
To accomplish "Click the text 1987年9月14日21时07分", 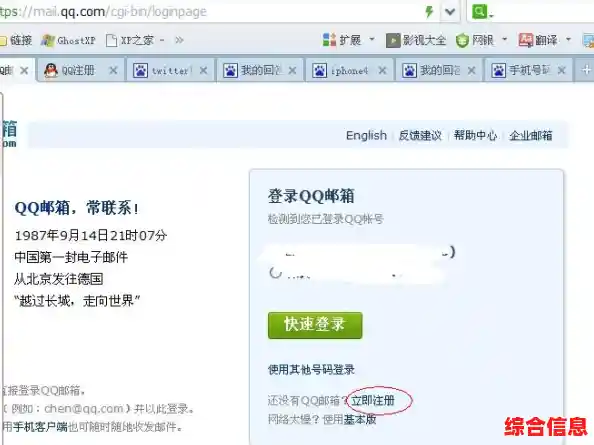I will (91, 236).
